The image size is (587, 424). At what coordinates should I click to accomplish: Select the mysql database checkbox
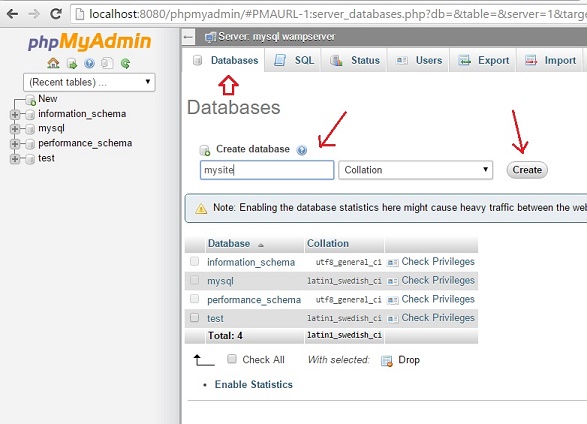coord(194,280)
